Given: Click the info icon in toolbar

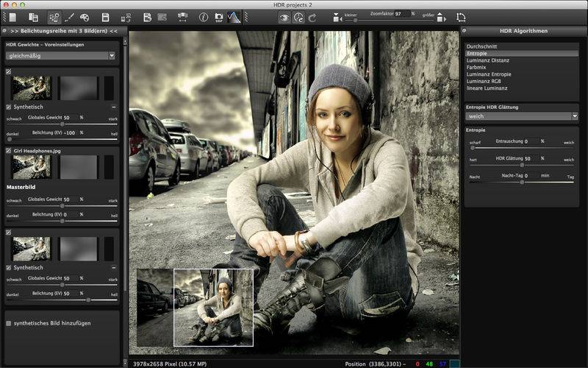Looking at the screenshot, I should 203,16.
